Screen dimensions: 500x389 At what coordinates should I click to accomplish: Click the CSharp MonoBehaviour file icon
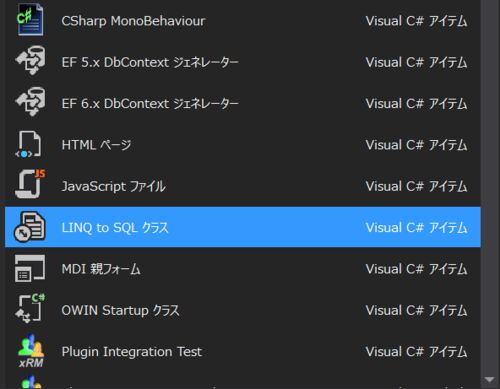(x=30, y=20)
